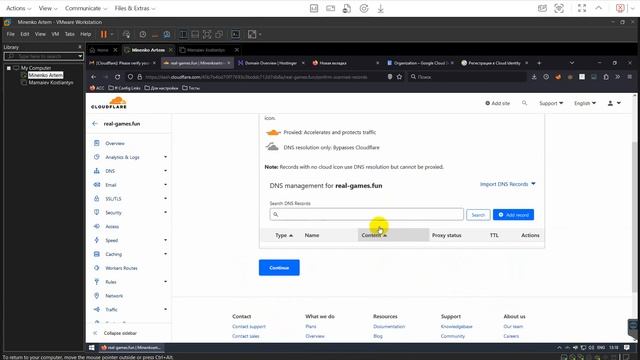
Task: Click the Speed lightning icon
Action: (x=97, y=240)
